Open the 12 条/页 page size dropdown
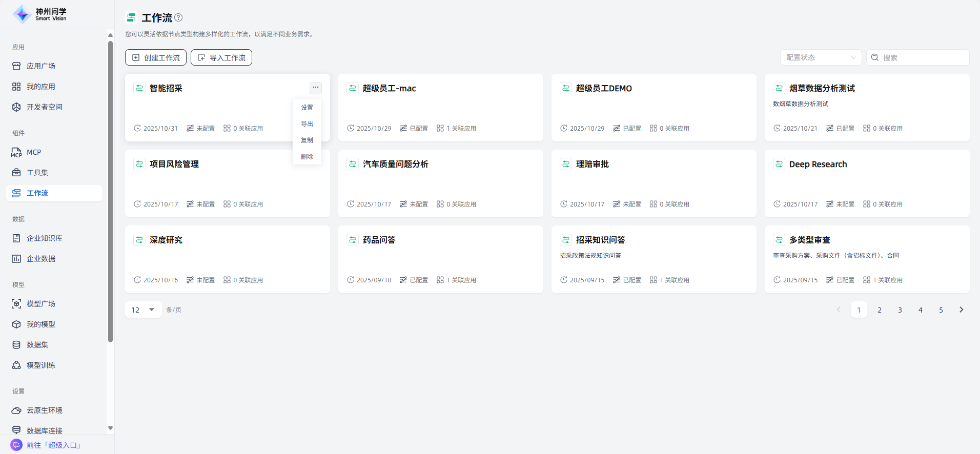This screenshot has height=454, width=980. coord(143,309)
